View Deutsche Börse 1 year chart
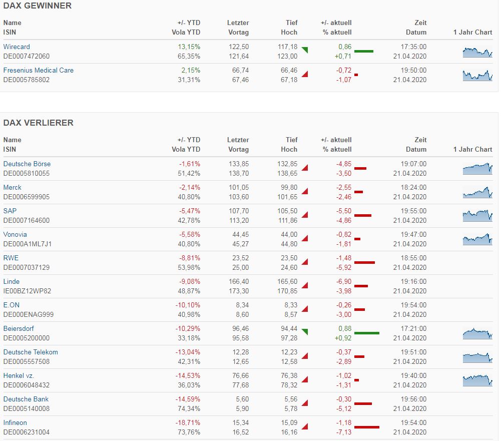The height and width of the screenshot is (441, 504). (x=477, y=169)
